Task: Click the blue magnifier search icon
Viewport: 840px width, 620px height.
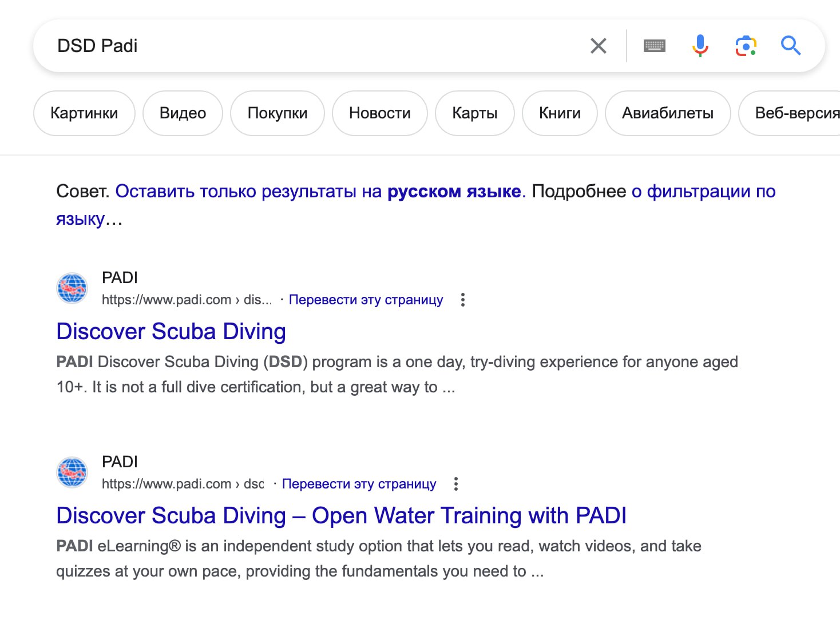Action: (791, 46)
